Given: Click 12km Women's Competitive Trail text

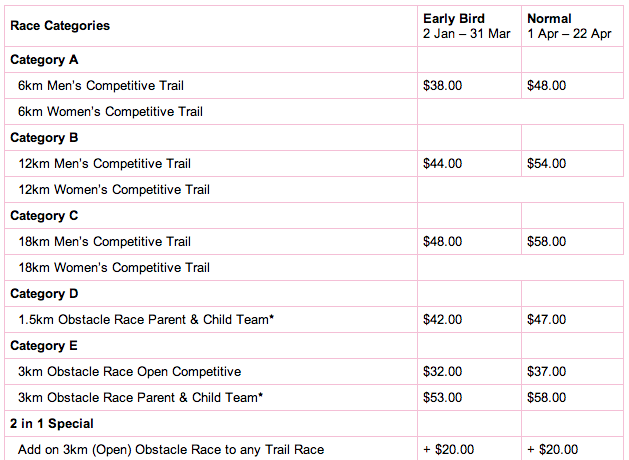Looking at the screenshot, I should pos(114,189).
